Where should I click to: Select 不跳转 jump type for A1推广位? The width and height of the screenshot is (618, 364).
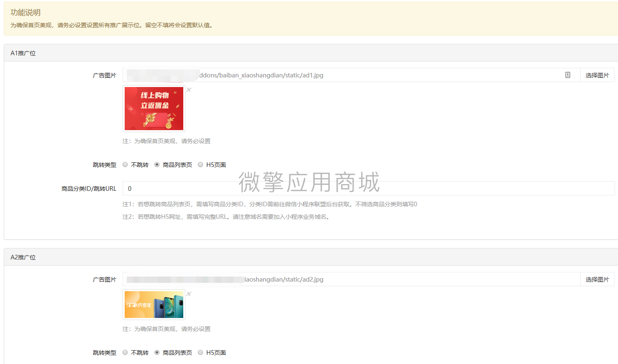click(125, 164)
